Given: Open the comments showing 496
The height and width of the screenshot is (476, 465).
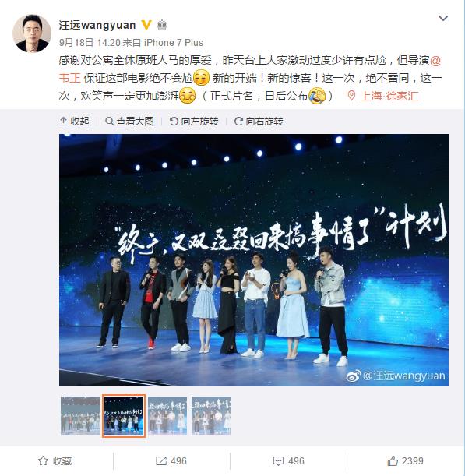Looking at the screenshot, I should (288, 461).
